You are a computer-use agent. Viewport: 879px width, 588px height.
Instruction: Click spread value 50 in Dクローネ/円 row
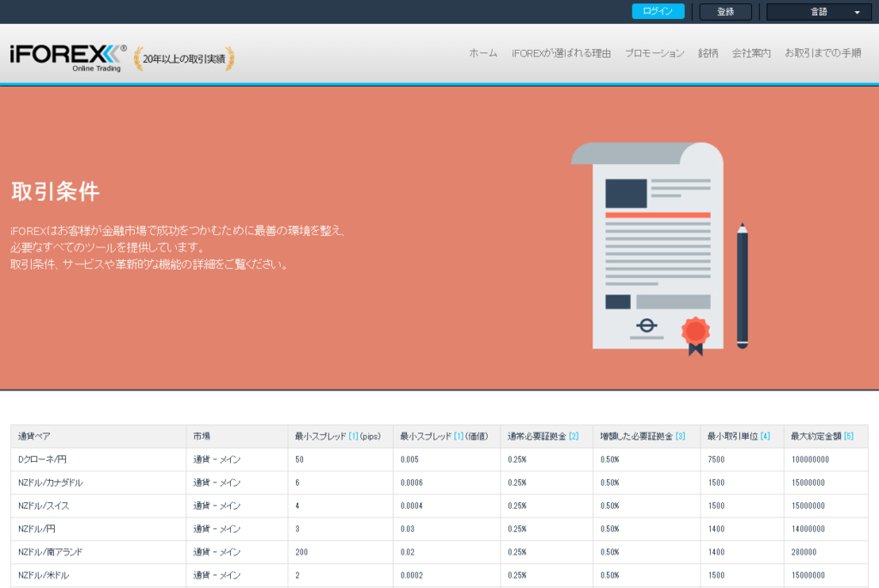pyautogui.click(x=300, y=459)
